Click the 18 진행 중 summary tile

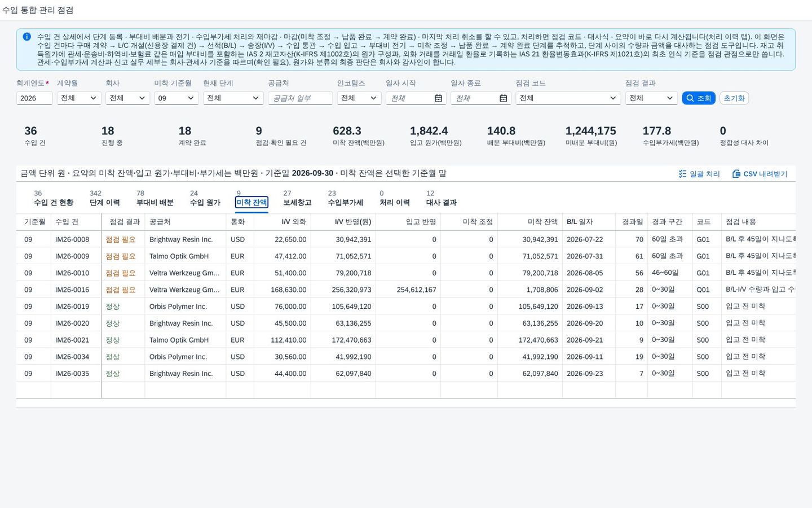tap(112, 136)
